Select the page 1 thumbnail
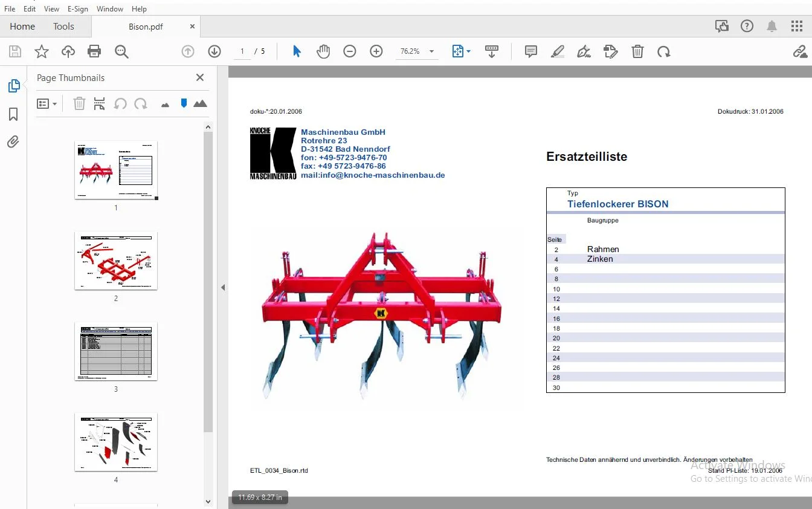812x509 pixels. [x=116, y=170]
